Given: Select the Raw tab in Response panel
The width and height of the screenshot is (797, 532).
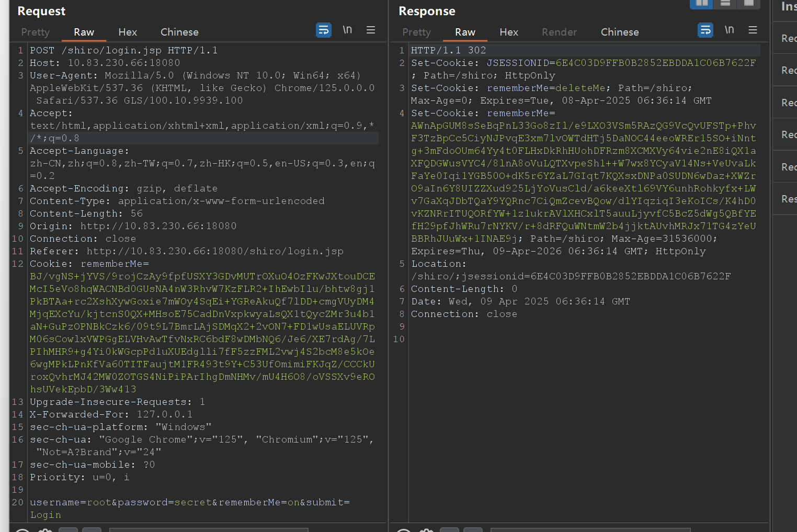Looking at the screenshot, I should [x=465, y=32].
